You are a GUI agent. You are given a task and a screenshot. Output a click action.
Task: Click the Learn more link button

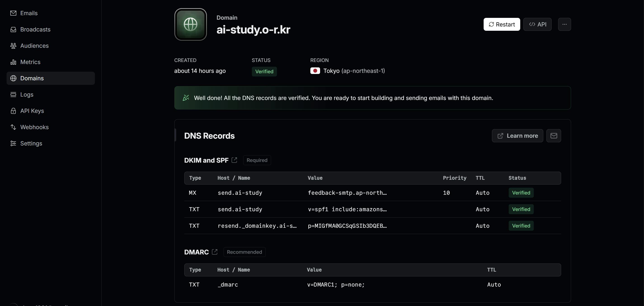517,136
